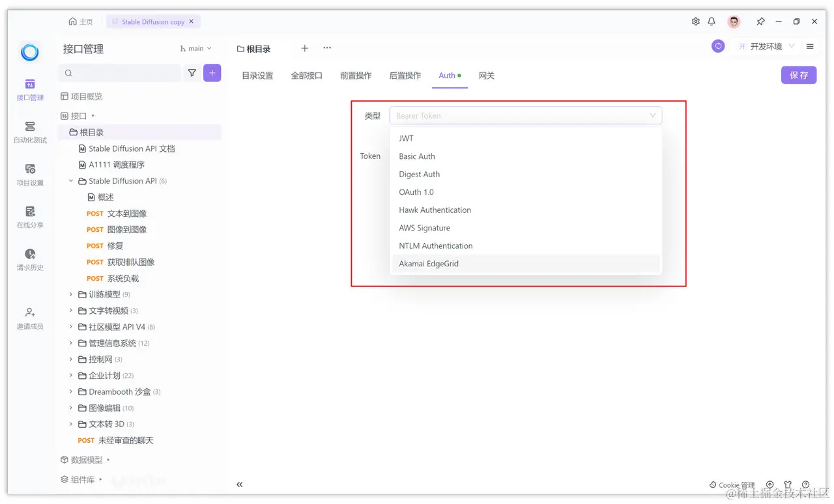Open the hamburger menu beside 开发环境
This screenshot has width=834, height=504.
[811, 46]
